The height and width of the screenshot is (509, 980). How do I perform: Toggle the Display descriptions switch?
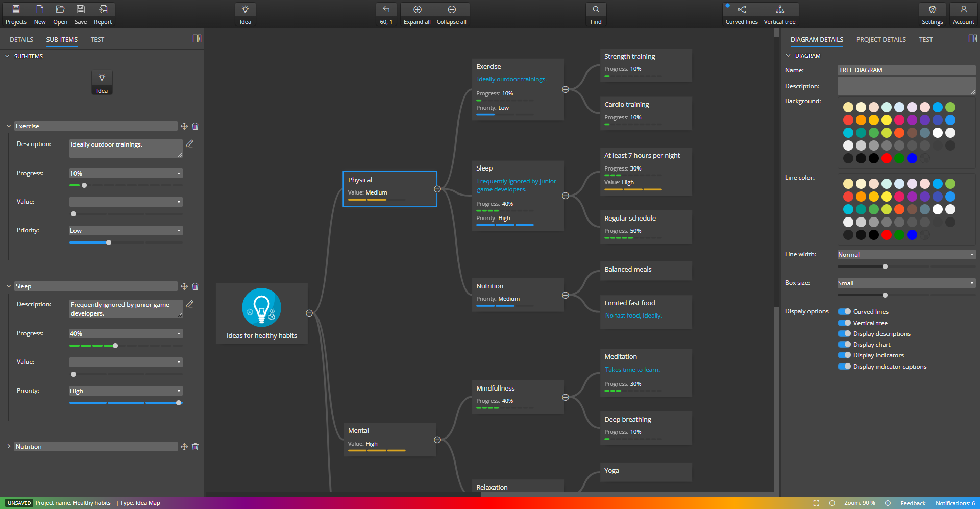(x=844, y=333)
